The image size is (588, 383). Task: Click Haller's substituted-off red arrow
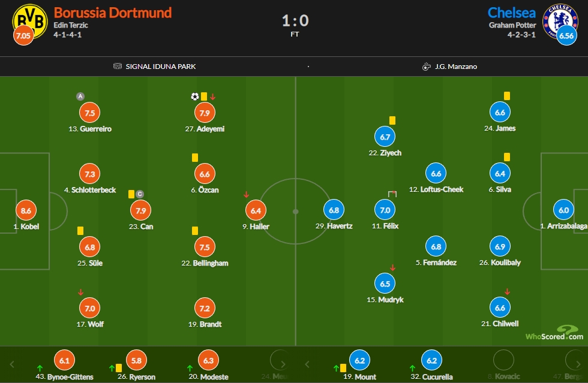click(246, 195)
